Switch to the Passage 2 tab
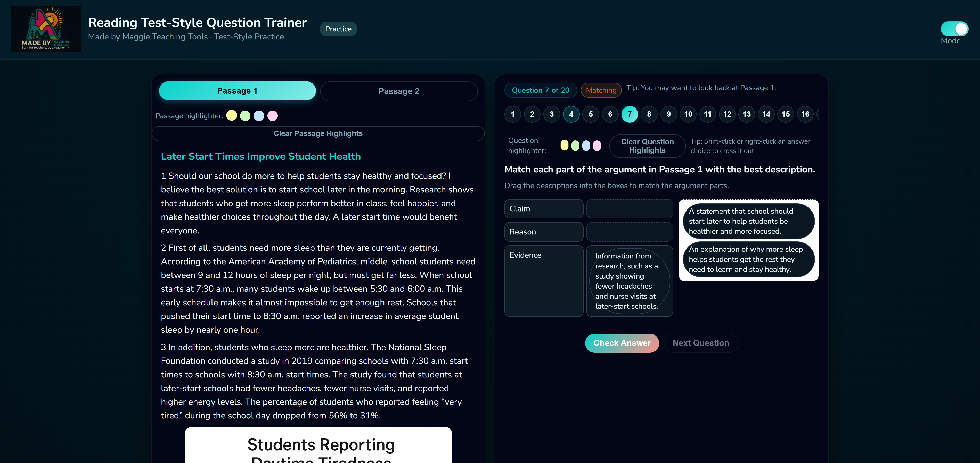980x463 pixels. pyautogui.click(x=398, y=91)
